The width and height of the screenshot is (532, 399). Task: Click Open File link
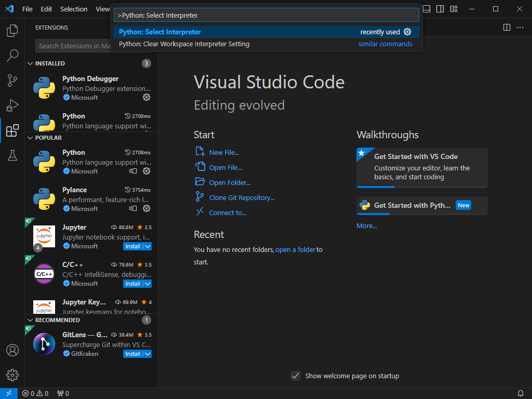click(225, 168)
